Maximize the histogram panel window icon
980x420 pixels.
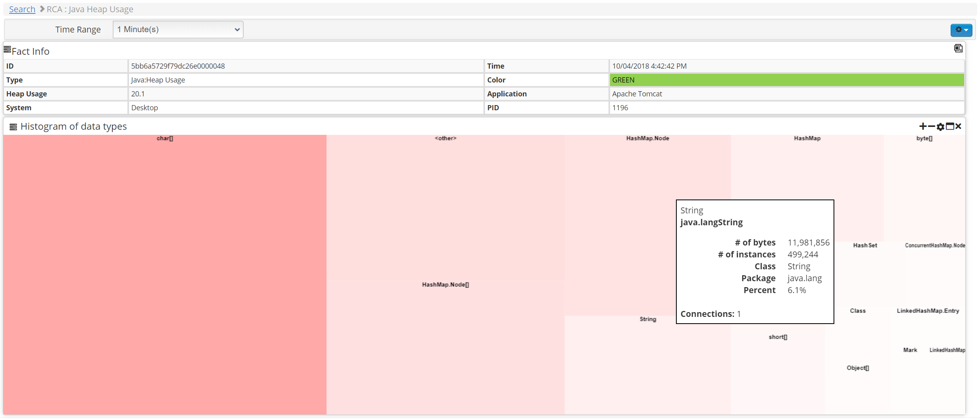point(950,127)
